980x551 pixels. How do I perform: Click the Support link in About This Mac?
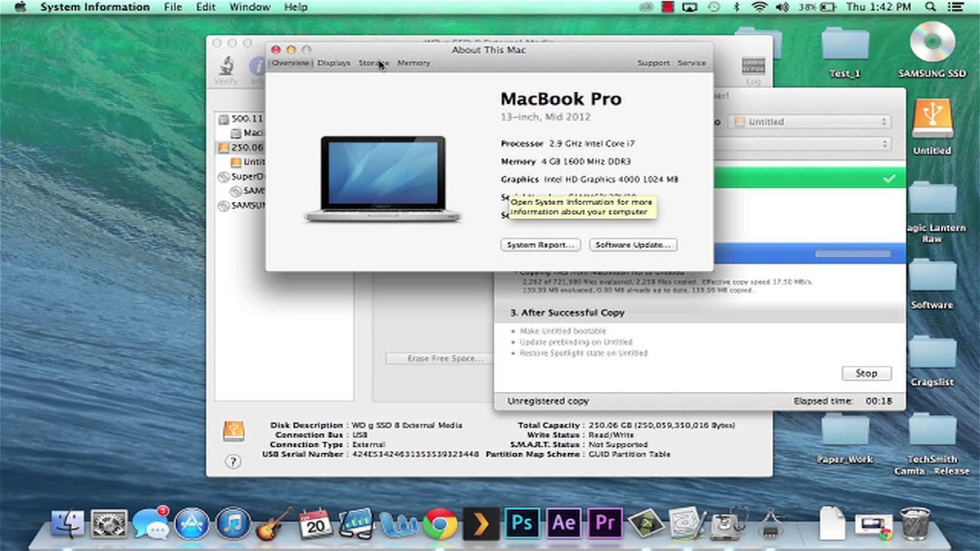click(653, 63)
